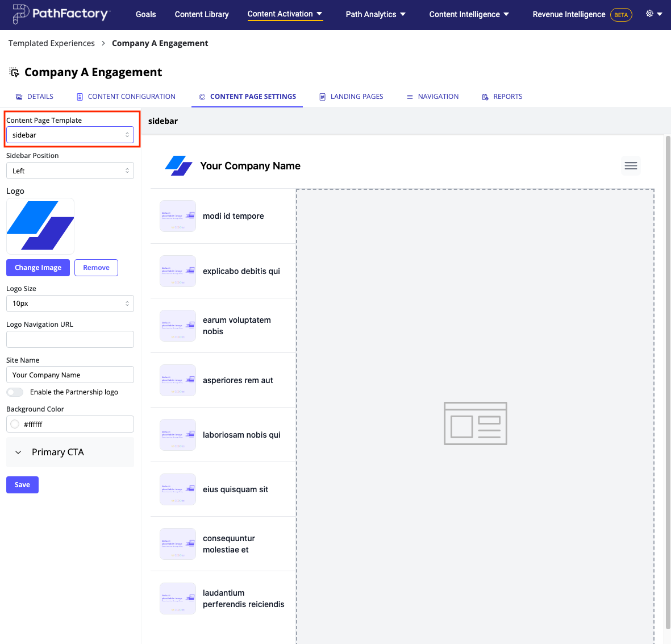Viewport: 671px width, 644px height.
Task: Click the hamburger menu icon in the preview header
Action: [631, 165]
